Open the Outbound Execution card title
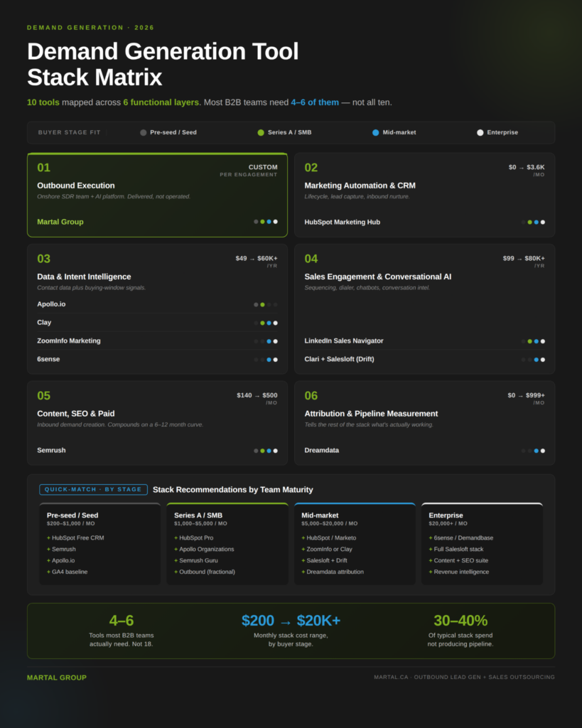The height and width of the screenshot is (728, 582). tap(75, 186)
